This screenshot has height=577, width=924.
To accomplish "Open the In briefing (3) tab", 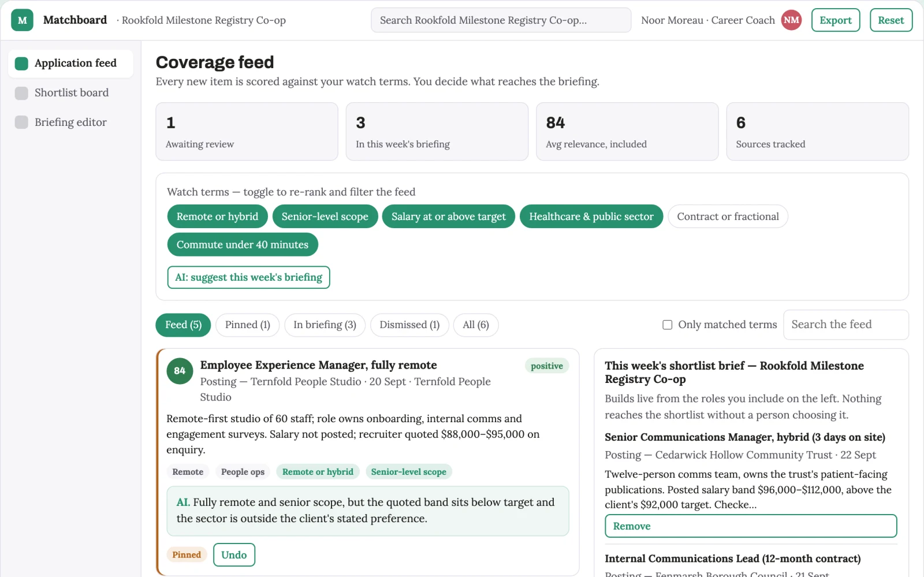I will point(325,325).
